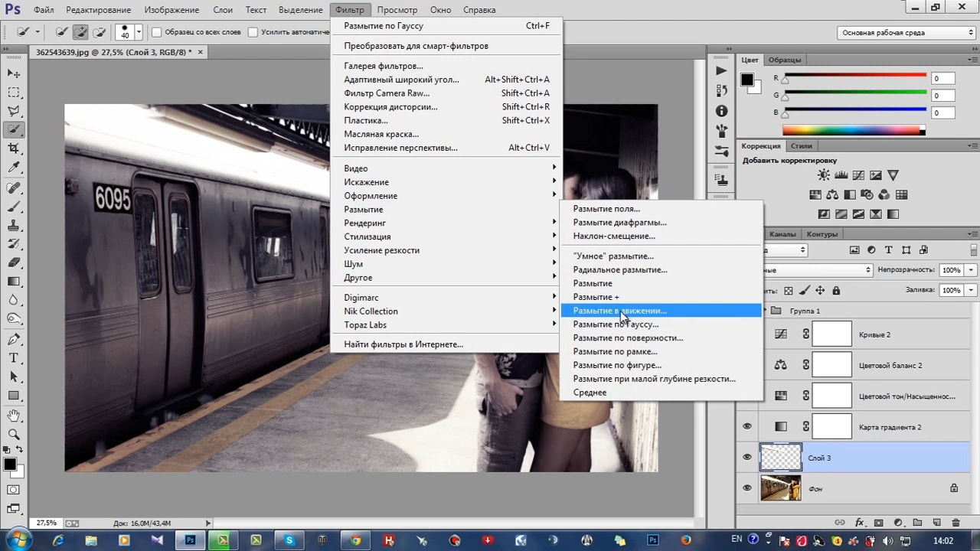Open the status bar info arrow

(x=208, y=523)
